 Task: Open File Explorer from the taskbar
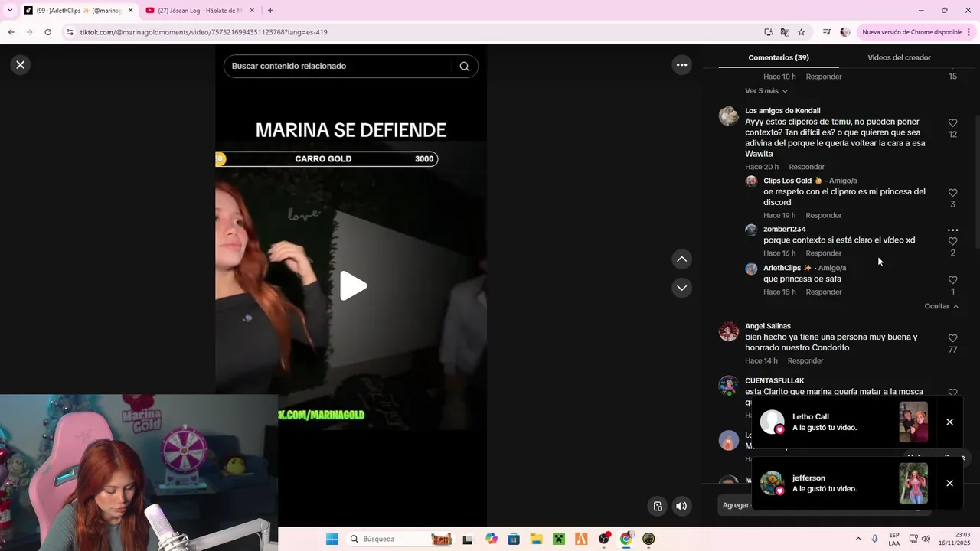point(536,539)
